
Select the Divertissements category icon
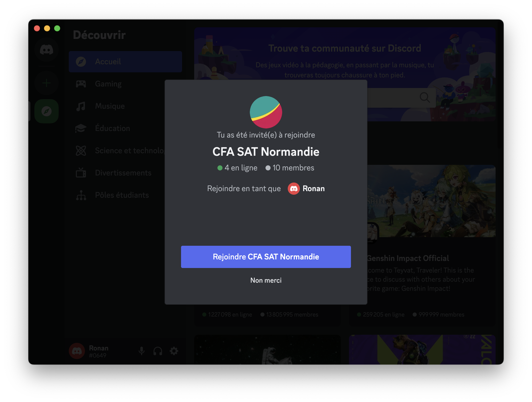[81, 173]
